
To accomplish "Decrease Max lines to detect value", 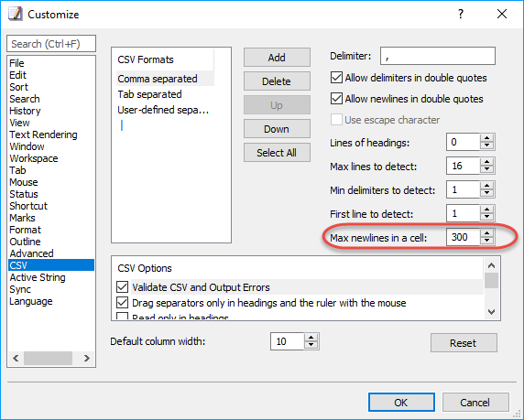I will point(487,170).
